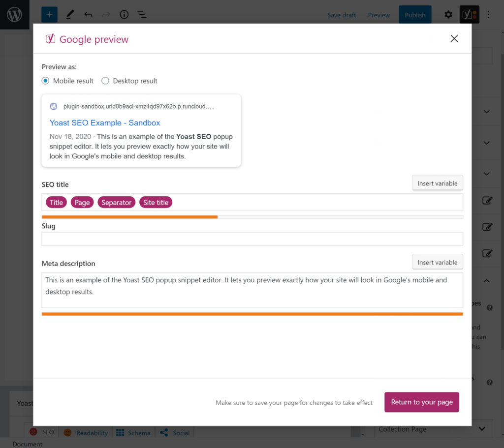Select the Mobile result radio button
Viewport: 504px width, 448px height.
click(x=45, y=81)
